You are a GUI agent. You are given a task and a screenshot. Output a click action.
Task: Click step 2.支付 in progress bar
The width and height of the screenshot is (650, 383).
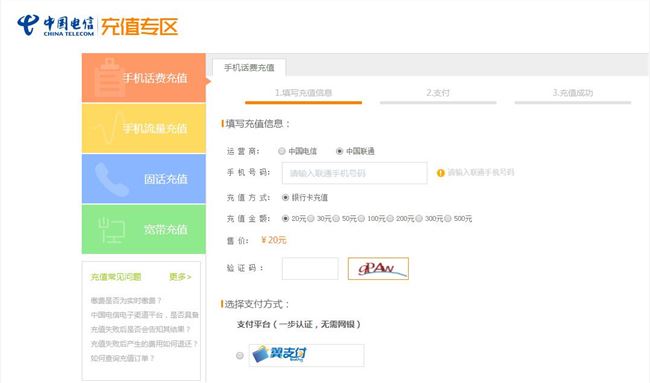pos(438,93)
